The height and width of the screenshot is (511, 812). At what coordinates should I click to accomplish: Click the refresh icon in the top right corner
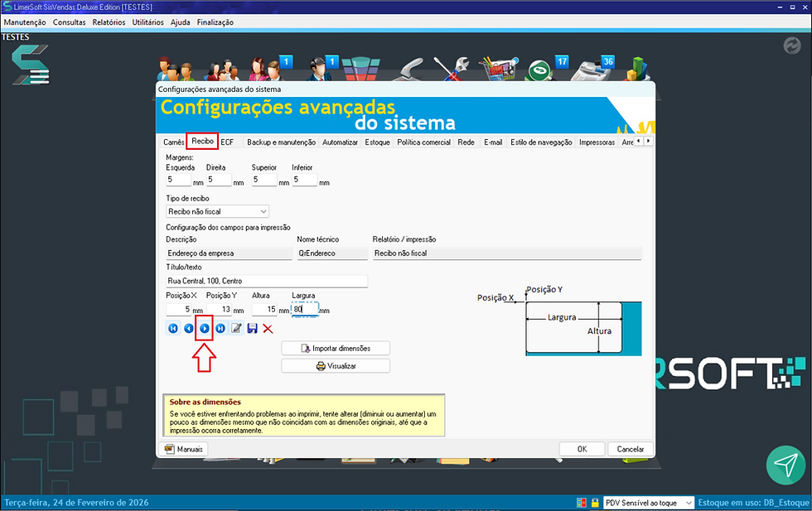[792, 46]
